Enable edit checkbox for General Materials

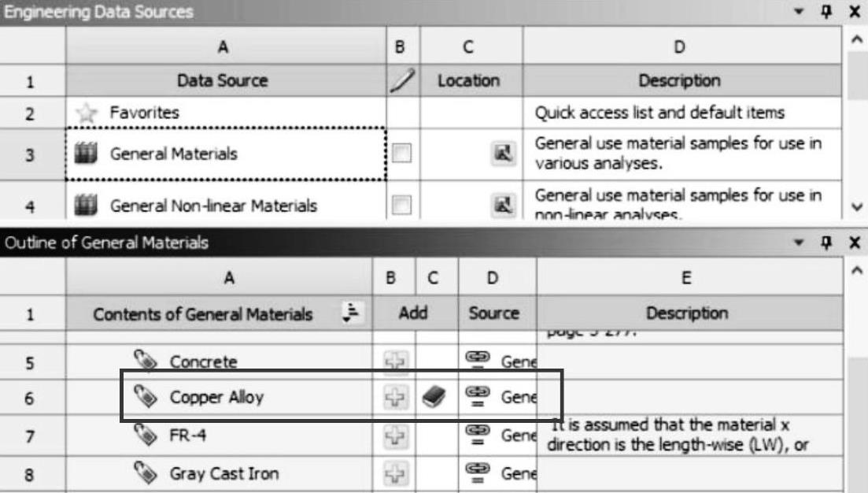[x=402, y=154]
